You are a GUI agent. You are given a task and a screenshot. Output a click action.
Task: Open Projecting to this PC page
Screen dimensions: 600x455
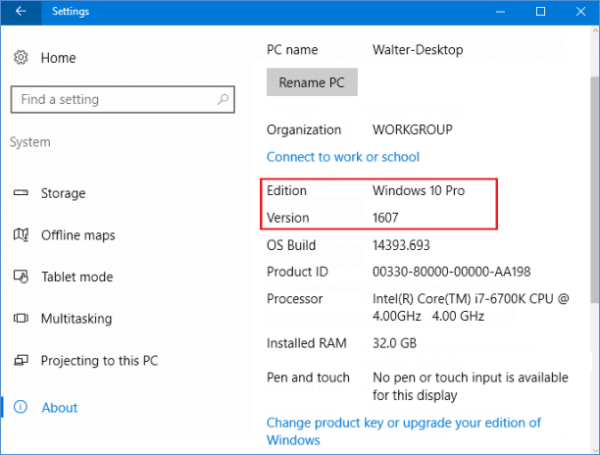click(99, 360)
